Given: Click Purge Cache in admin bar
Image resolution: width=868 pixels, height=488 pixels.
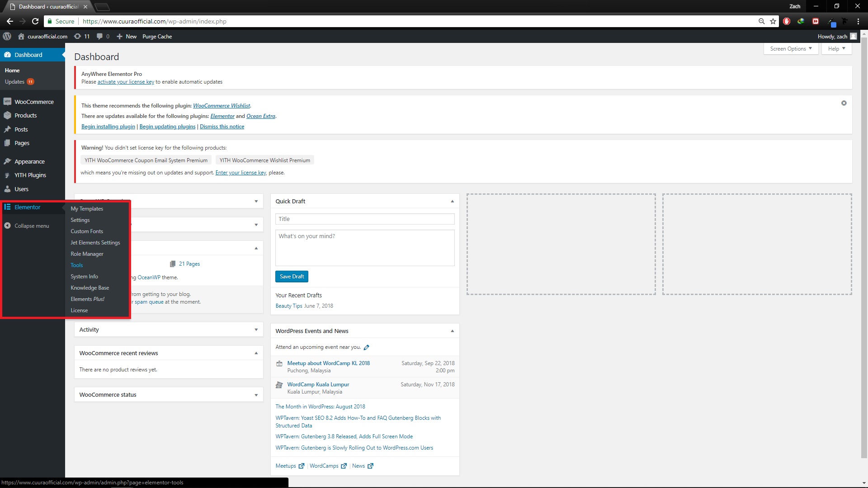Looking at the screenshot, I should (157, 36).
